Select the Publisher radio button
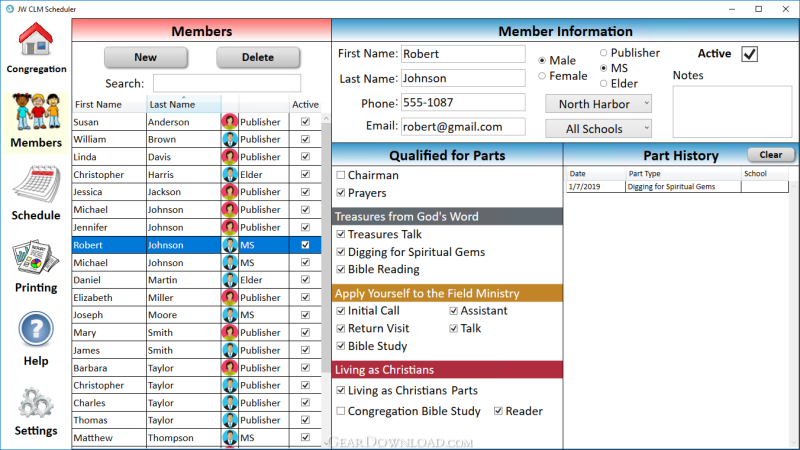Image resolution: width=800 pixels, height=450 pixels. pyautogui.click(x=604, y=53)
